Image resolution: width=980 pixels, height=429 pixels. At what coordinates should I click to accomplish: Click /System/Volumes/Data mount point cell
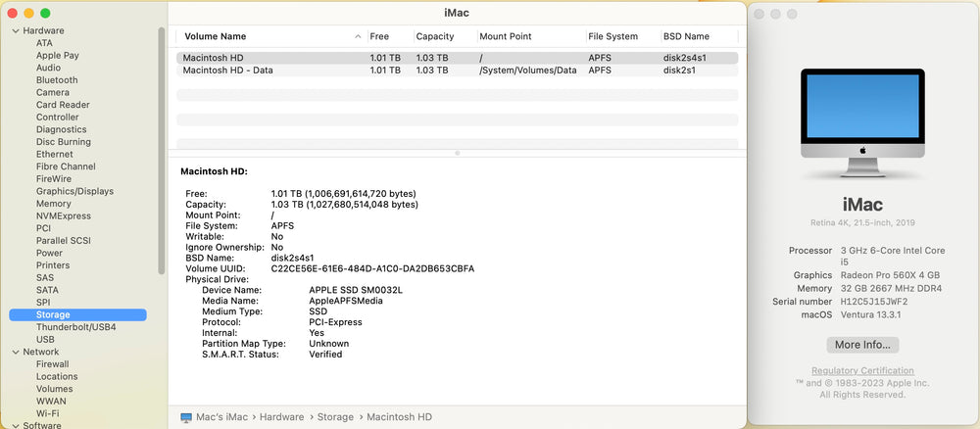528,70
